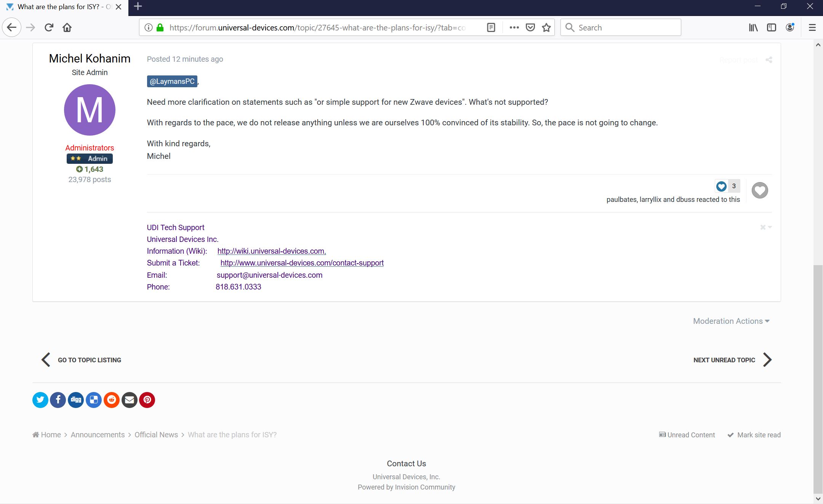Mark site read
Viewport: 823px width, 504px height.
tap(754, 435)
